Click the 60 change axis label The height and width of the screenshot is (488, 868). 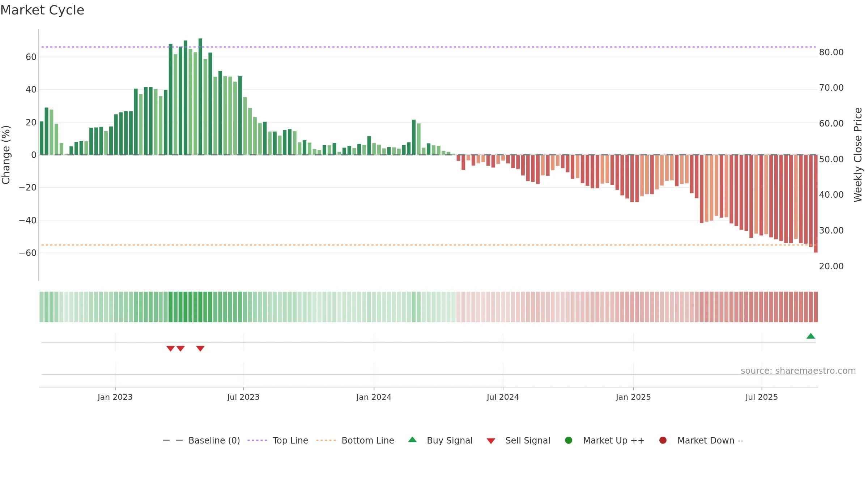pos(31,57)
